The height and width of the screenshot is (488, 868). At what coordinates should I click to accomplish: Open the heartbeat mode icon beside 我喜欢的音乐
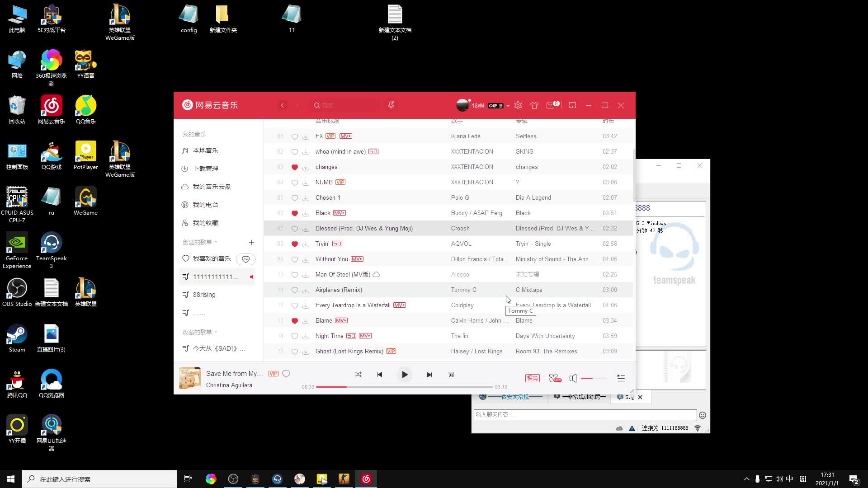[246, 259]
